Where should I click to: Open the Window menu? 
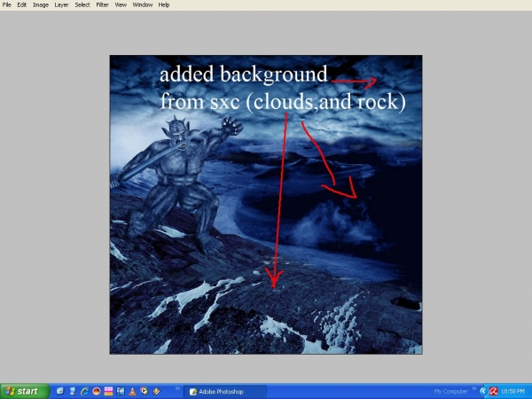coord(142,4)
